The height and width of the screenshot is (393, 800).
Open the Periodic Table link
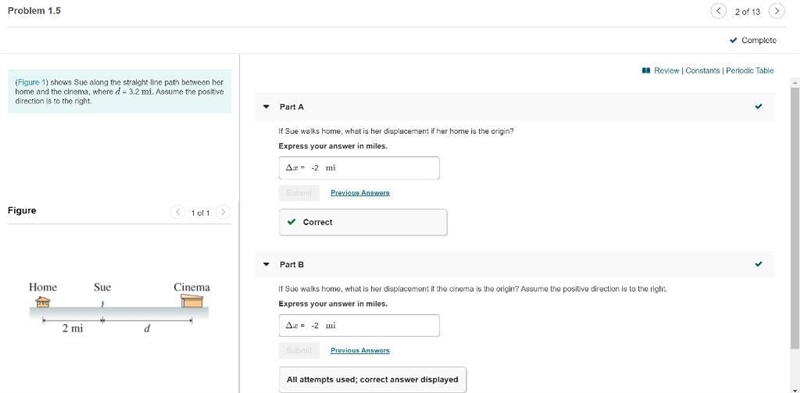coord(749,70)
